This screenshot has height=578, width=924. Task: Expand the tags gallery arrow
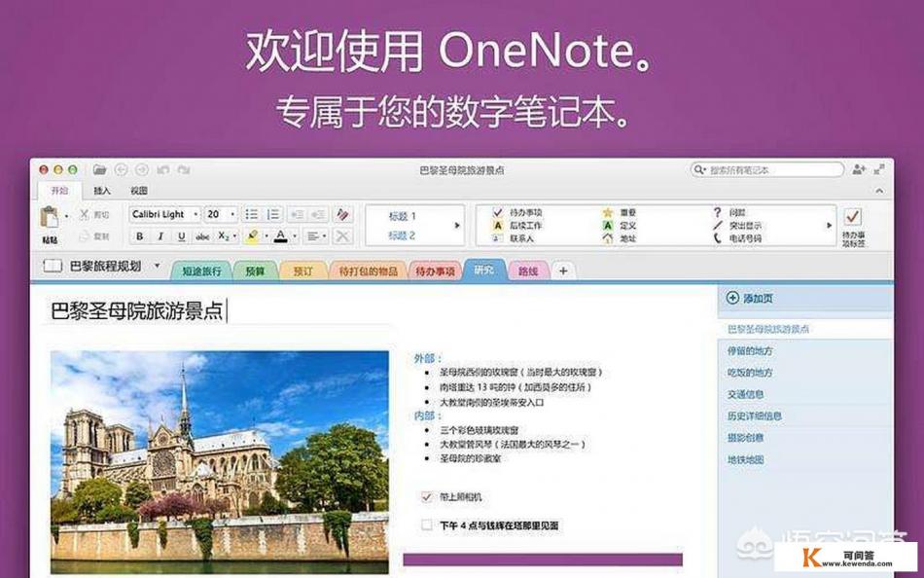[829, 226]
